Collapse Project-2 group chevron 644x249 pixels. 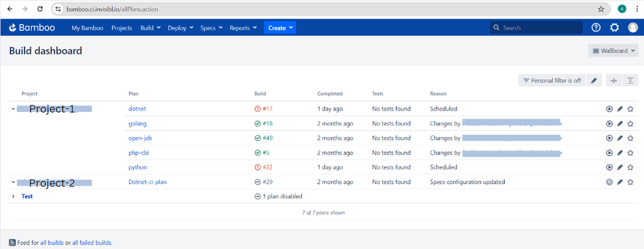pyautogui.click(x=13, y=181)
